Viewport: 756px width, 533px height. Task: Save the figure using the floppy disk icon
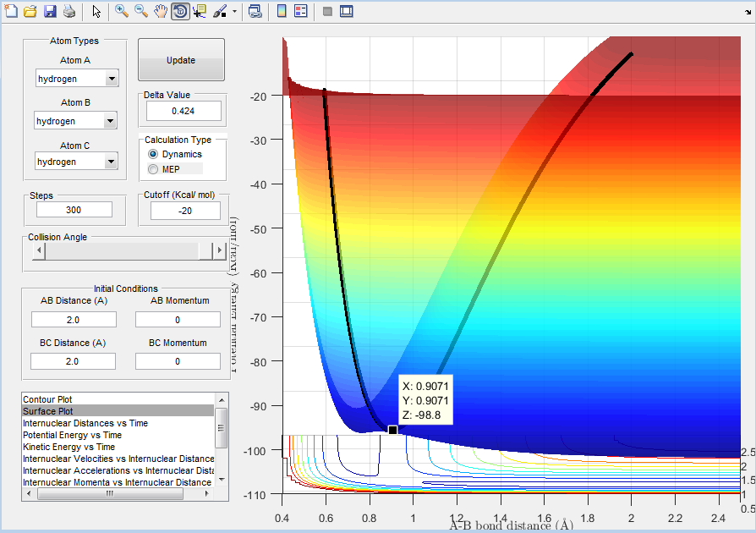click(x=50, y=12)
